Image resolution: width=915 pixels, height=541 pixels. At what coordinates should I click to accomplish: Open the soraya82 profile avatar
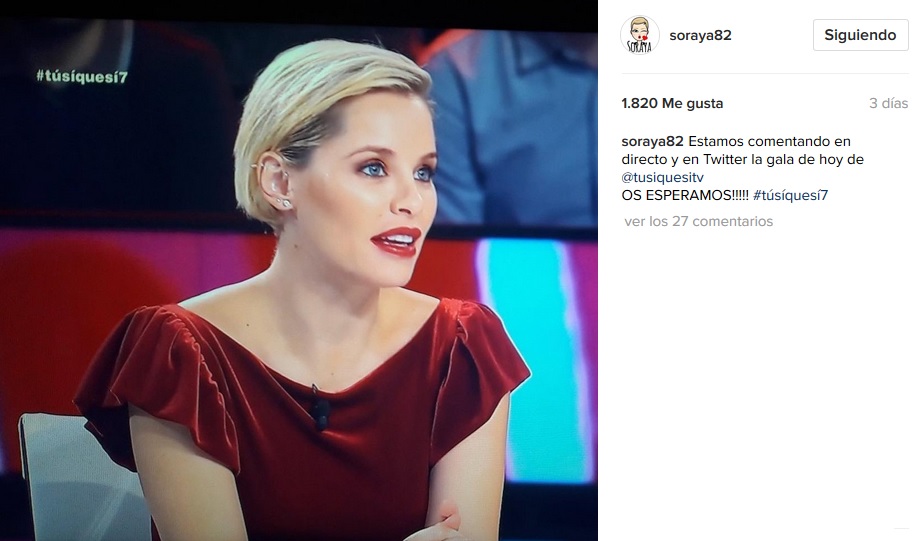(x=640, y=35)
